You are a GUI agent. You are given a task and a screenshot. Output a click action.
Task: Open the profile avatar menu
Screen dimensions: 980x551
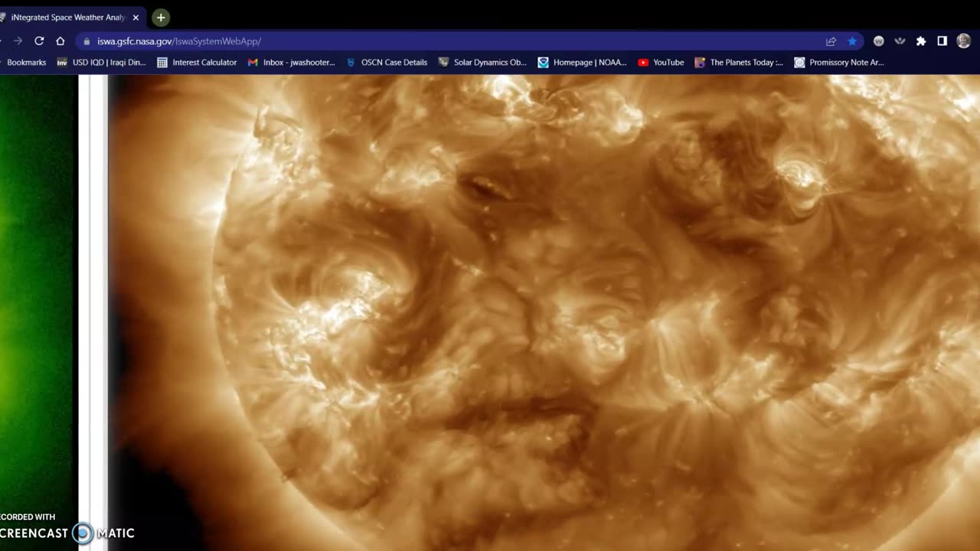pos(963,41)
